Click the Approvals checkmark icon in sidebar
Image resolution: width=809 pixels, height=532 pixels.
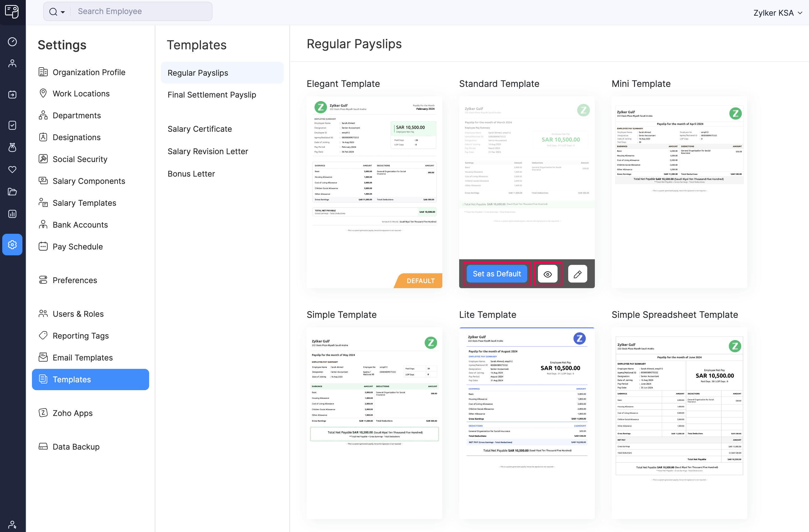point(12,125)
